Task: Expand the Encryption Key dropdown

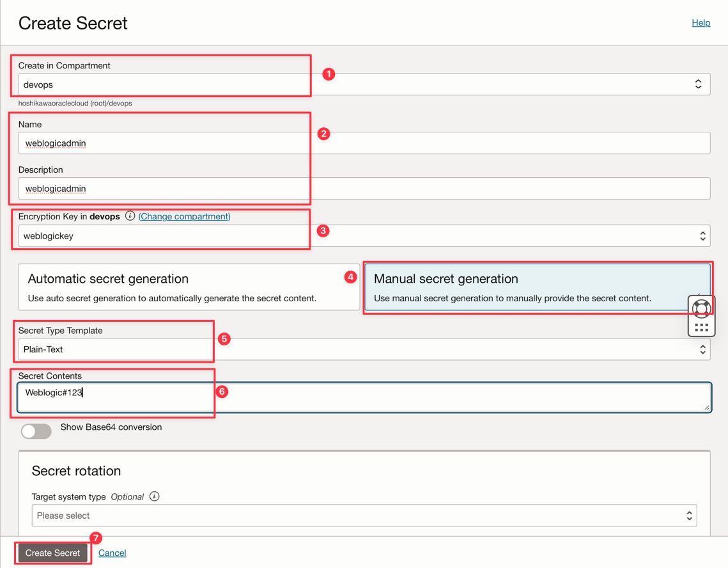Action: (364, 236)
